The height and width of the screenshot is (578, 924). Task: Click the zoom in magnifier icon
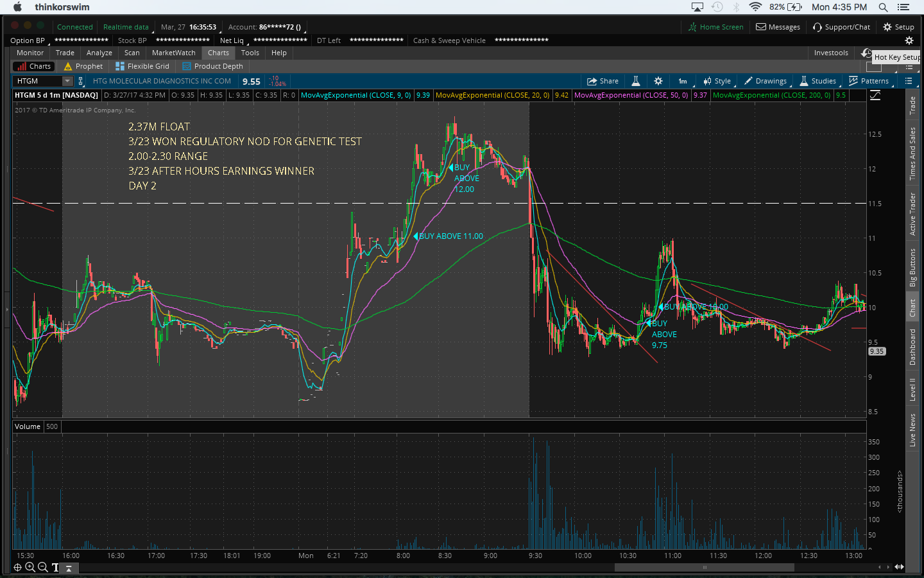(30, 567)
